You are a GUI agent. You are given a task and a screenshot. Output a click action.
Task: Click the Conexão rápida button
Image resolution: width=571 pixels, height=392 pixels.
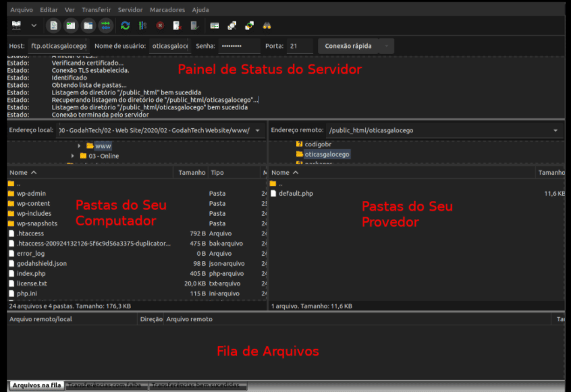pyautogui.click(x=348, y=47)
